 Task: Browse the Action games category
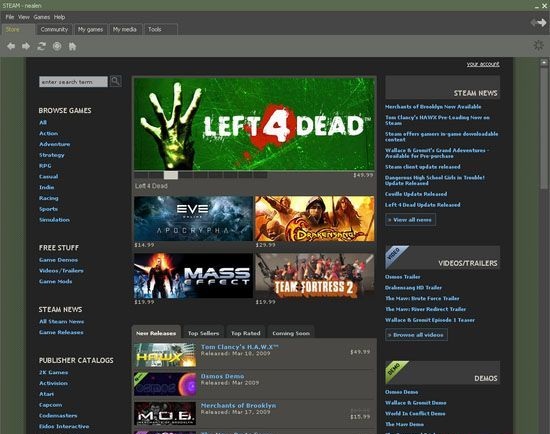(x=49, y=133)
